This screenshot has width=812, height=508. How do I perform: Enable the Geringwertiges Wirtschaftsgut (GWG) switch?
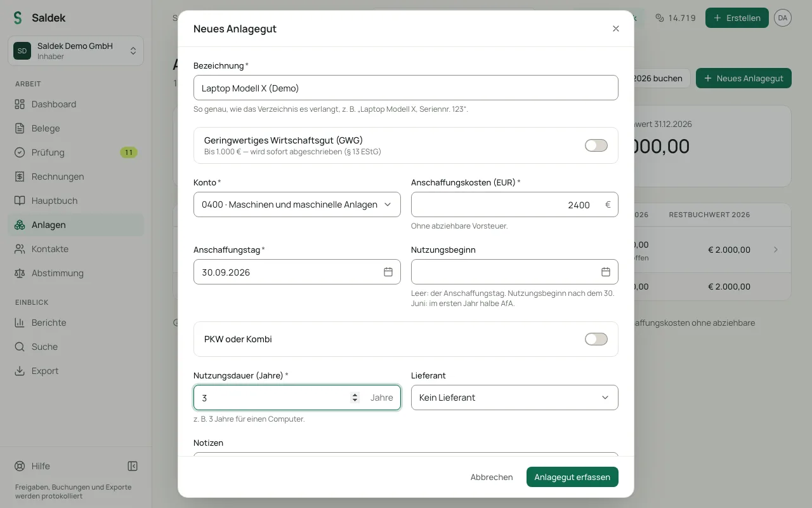pyautogui.click(x=596, y=145)
